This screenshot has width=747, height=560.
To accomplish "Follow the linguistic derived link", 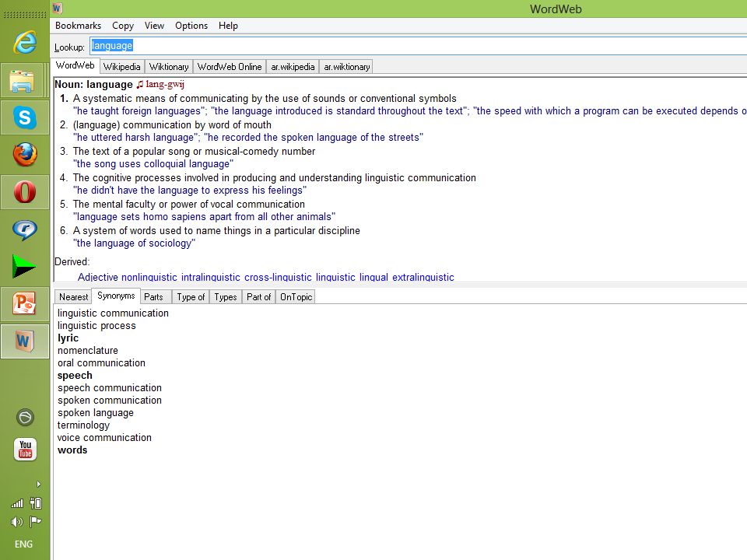I will pos(335,277).
